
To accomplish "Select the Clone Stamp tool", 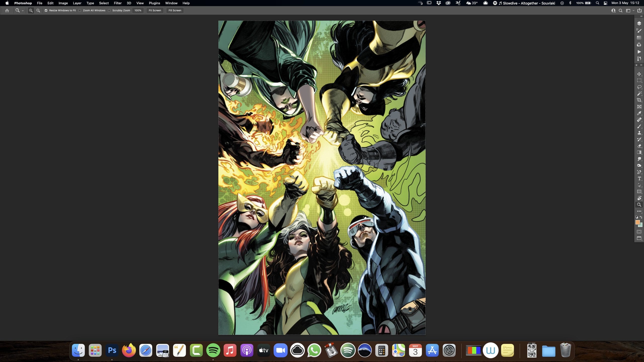I will tap(639, 133).
